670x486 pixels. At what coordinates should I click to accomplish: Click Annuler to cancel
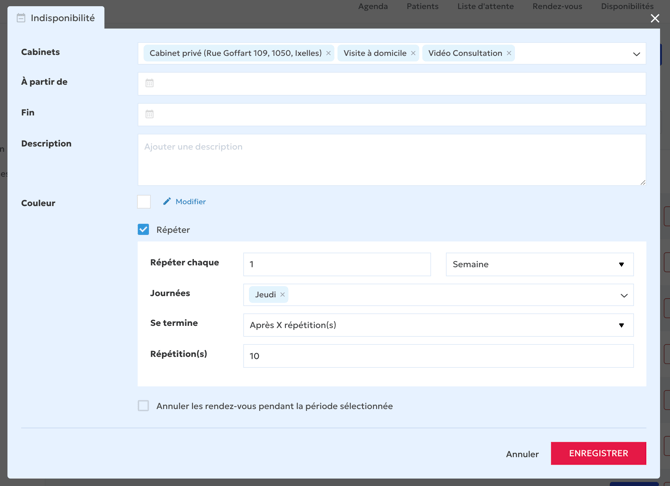[522, 454]
